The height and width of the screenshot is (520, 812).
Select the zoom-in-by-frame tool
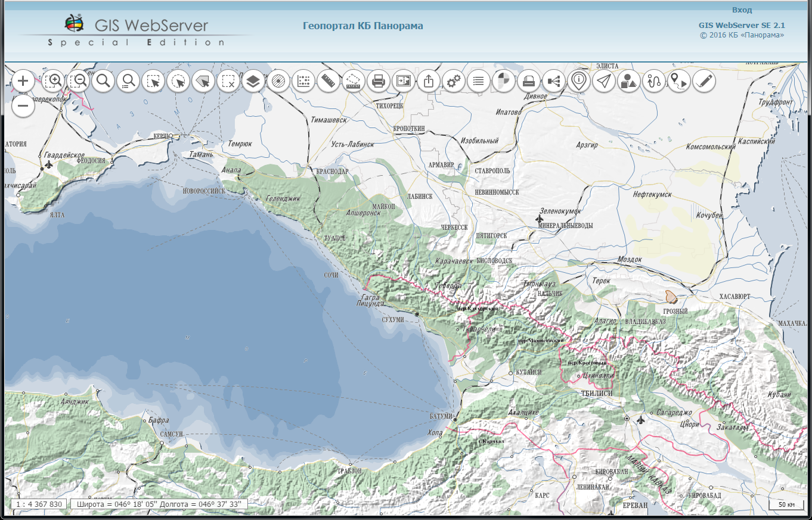point(54,81)
